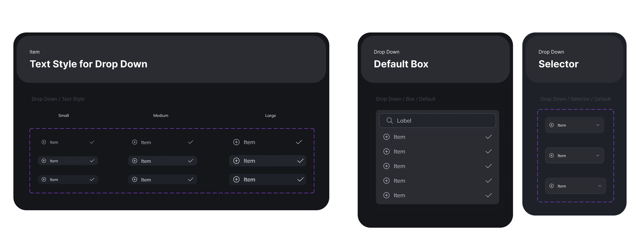Select fourth Item text in Default Box list
This screenshot has height=235, width=644.
coord(399,181)
